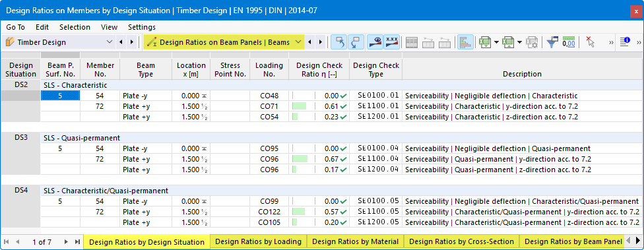Click ratio bar for 0.57 CO122 row
This screenshot has width=644, height=250.
click(299, 212)
